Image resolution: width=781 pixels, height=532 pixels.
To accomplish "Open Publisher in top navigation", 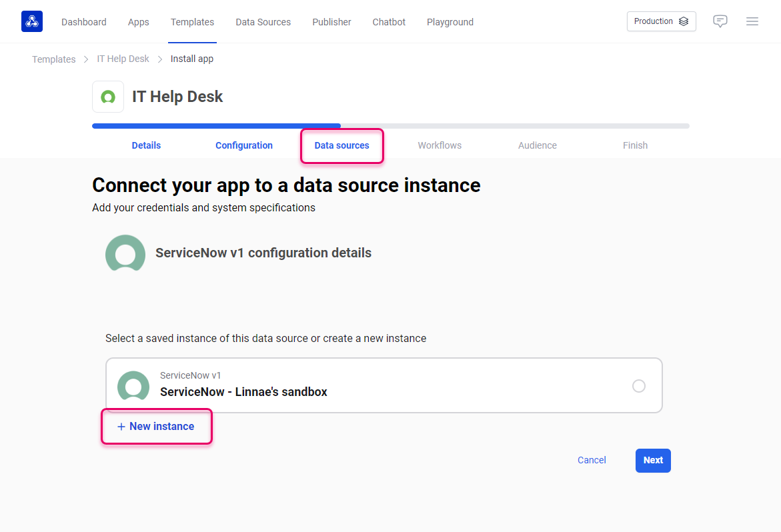I will (331, 22).
